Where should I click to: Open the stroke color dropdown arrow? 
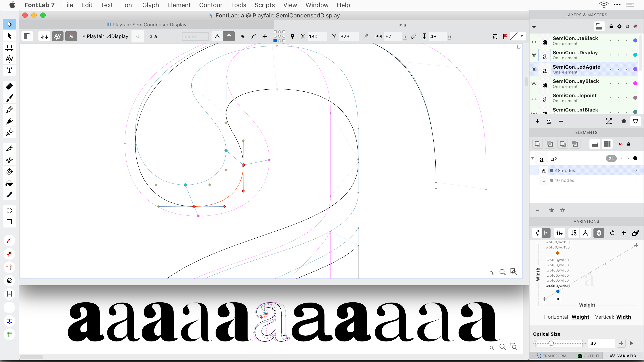click(523, 36)
